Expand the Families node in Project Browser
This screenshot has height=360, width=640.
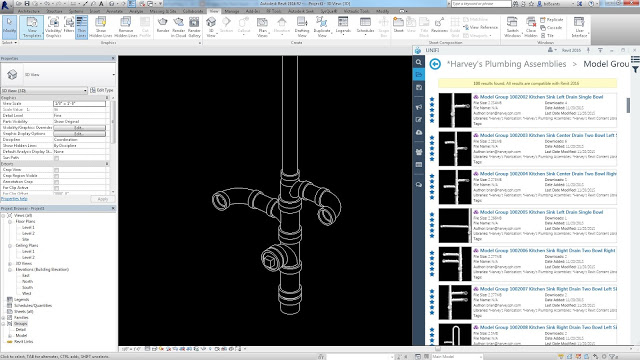click(x=4, y=318)
